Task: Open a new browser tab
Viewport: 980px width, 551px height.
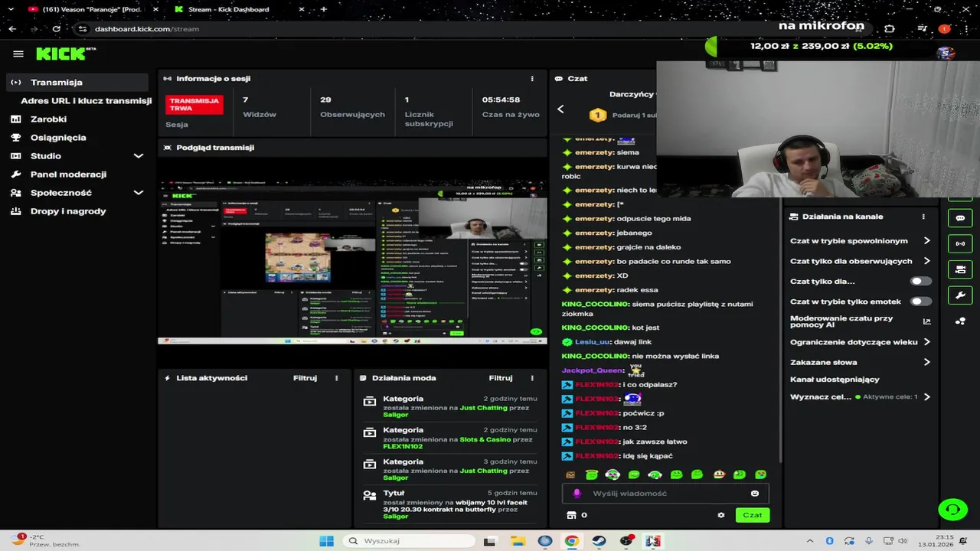Action: (x=324, y=9)
